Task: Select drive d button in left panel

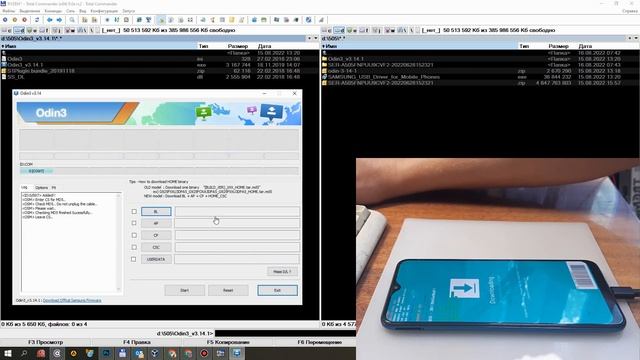Action: tap(19, 30)
